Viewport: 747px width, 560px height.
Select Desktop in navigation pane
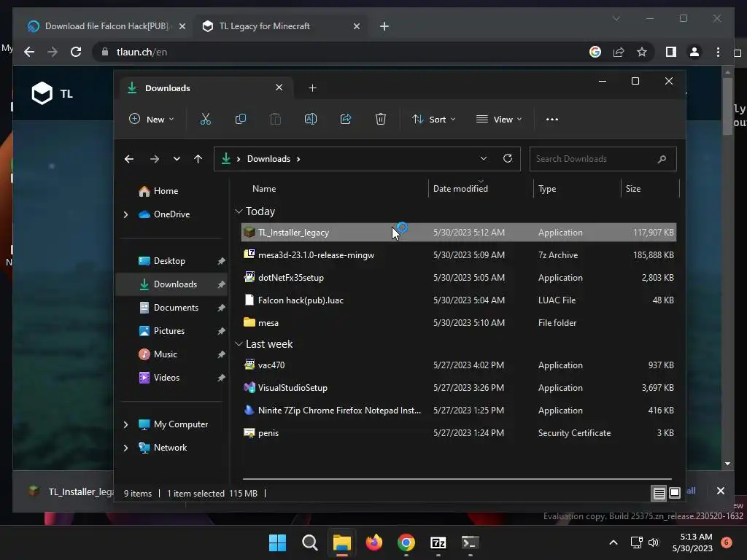171,261
